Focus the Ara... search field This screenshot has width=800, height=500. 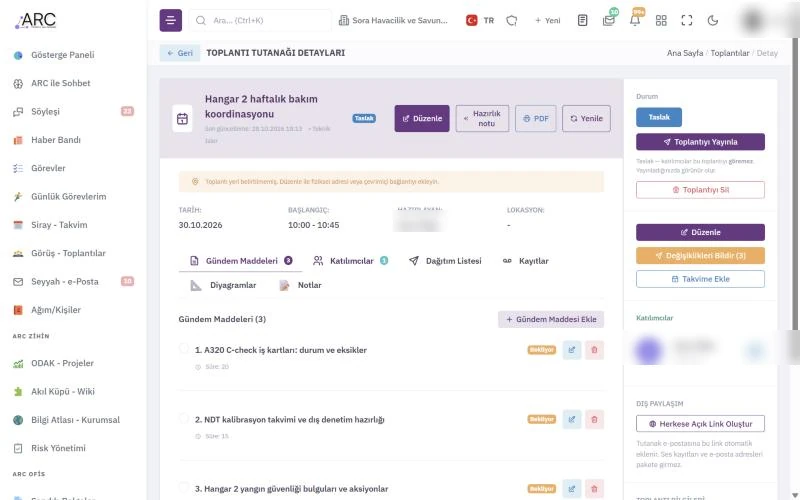(x=260, y=20)
